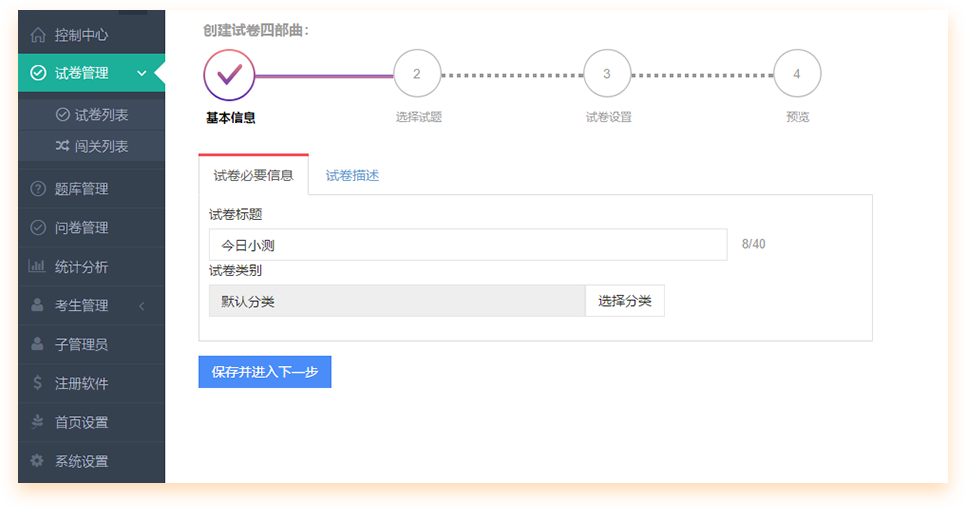Click the 选择分类 button
966x509 pixels.
[625, 301]
